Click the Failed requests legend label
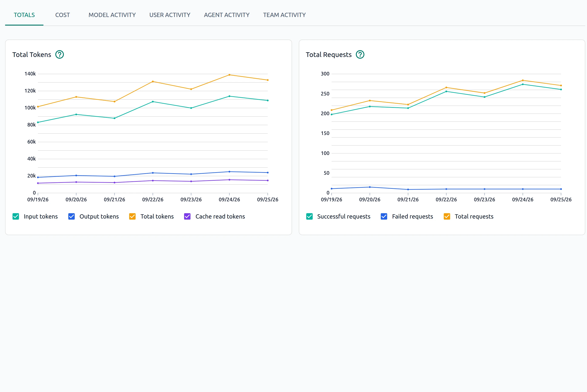Viewport: 587px width, 392px height. click(x=412, y=216)
